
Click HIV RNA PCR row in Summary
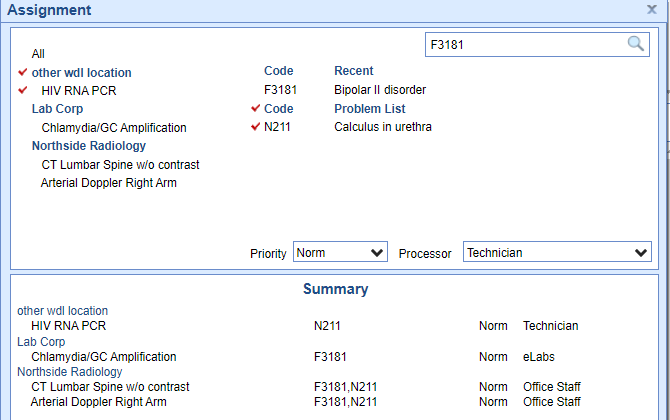(68, 326)
